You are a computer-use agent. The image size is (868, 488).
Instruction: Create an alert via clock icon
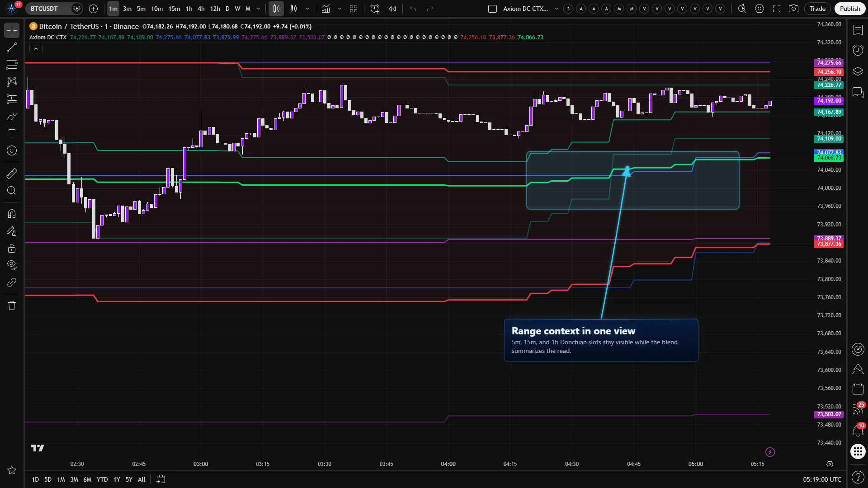click(374, 9)
